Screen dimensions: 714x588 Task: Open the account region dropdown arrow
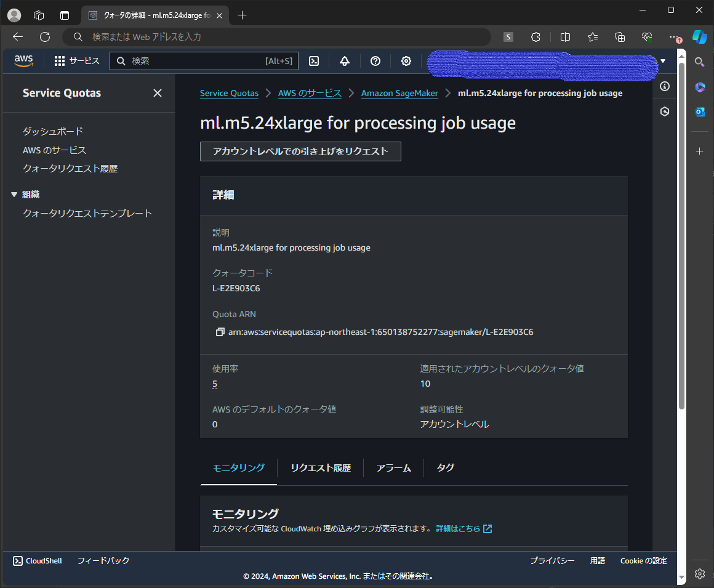(663, 61)
